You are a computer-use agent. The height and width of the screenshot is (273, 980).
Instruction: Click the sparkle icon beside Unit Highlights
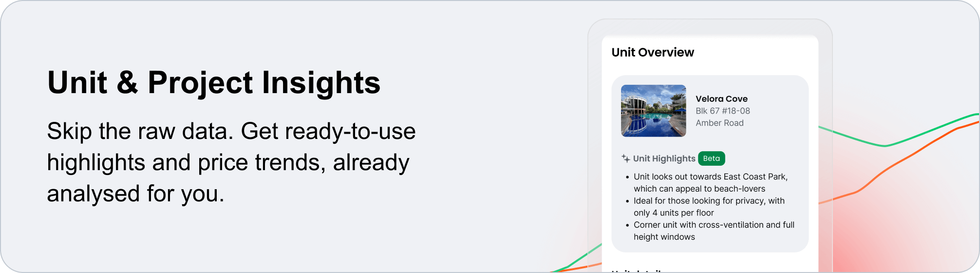pyautogui.click(x=626, y=158)
